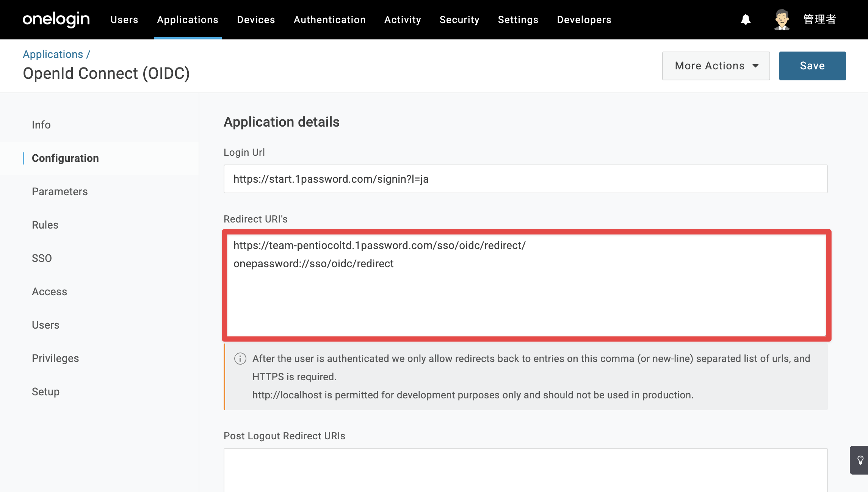Image resolution: width=868 pixels, height=492 pixels.
Task: Open the Security top menu
Action: [x=459, y=20]
